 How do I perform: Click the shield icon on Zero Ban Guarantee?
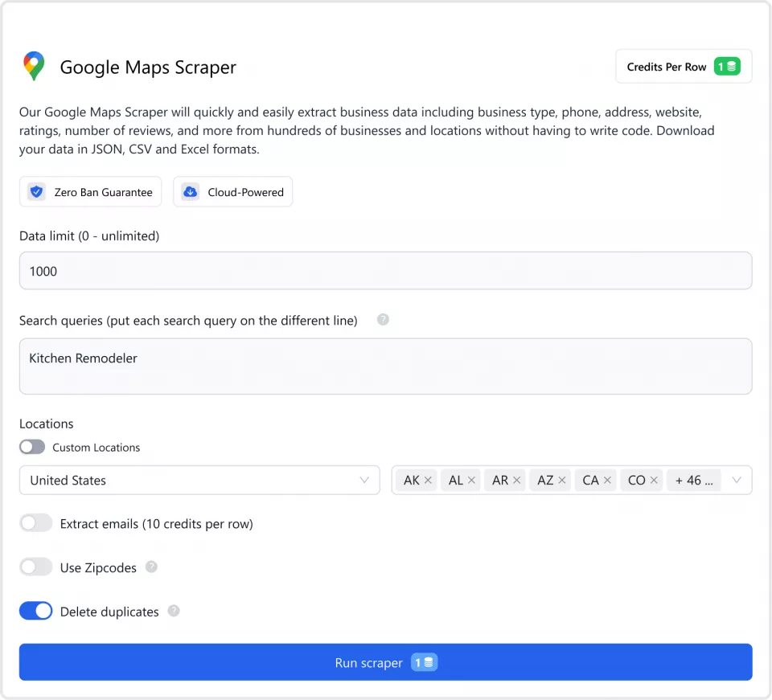pyautogui.click(x=36, y=191)
